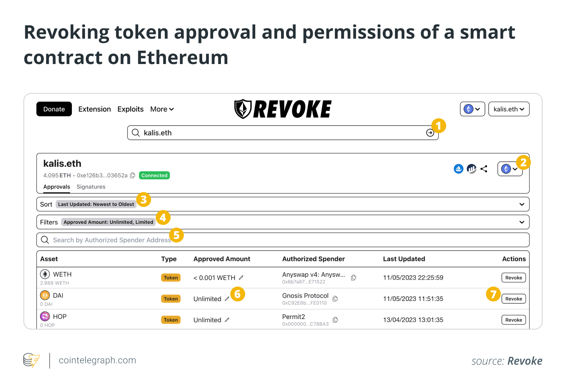
Task: Open the header network selector dropdown
Action: (x=472, y=109)
